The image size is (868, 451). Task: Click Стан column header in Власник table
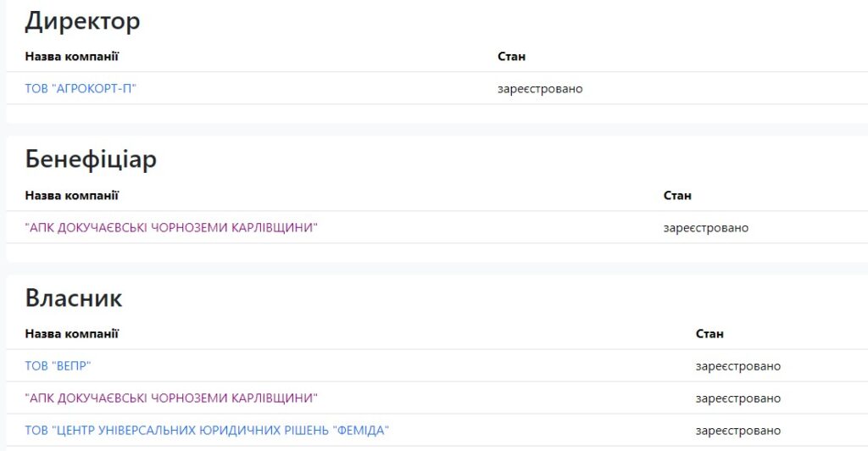tap(709, 334)
